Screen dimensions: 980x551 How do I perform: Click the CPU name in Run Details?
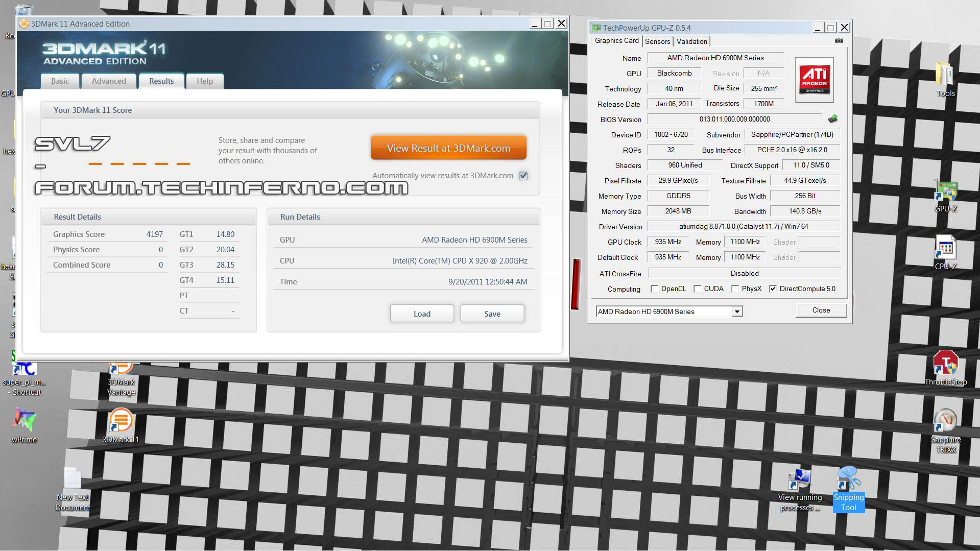460,261
